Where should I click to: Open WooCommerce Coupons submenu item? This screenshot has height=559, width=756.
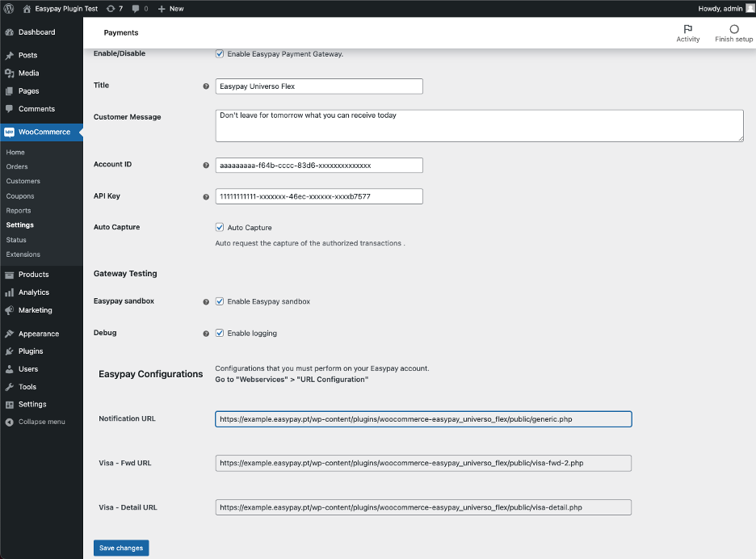(20, 196)
